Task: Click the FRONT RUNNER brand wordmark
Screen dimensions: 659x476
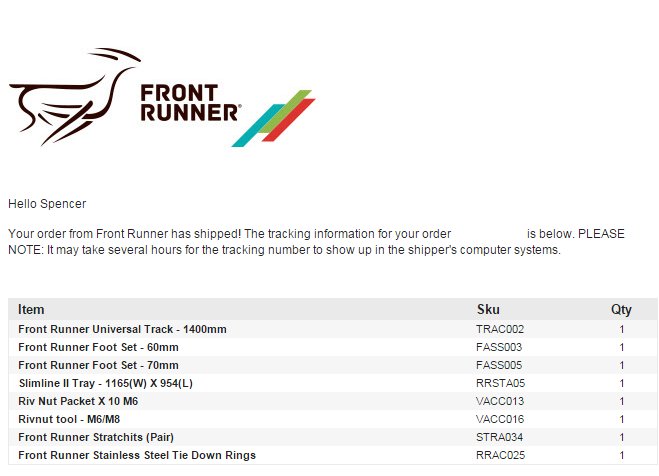Action: click(191, 103)
